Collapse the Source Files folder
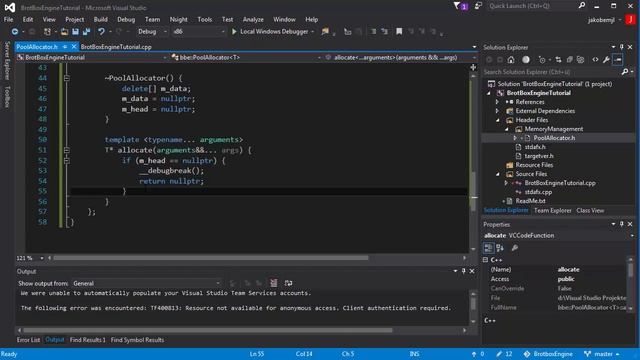This screenshot has height=360, width=640. coord(497,174)
